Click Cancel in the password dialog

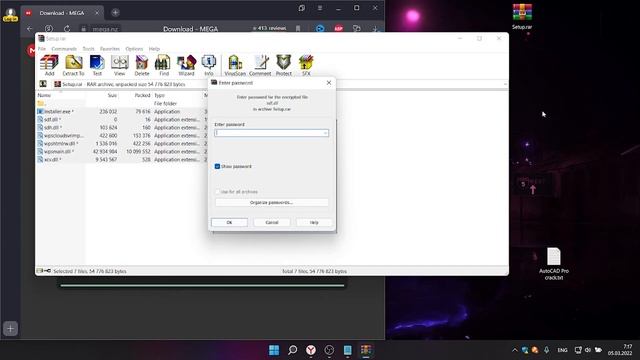(x=272, y=222)
